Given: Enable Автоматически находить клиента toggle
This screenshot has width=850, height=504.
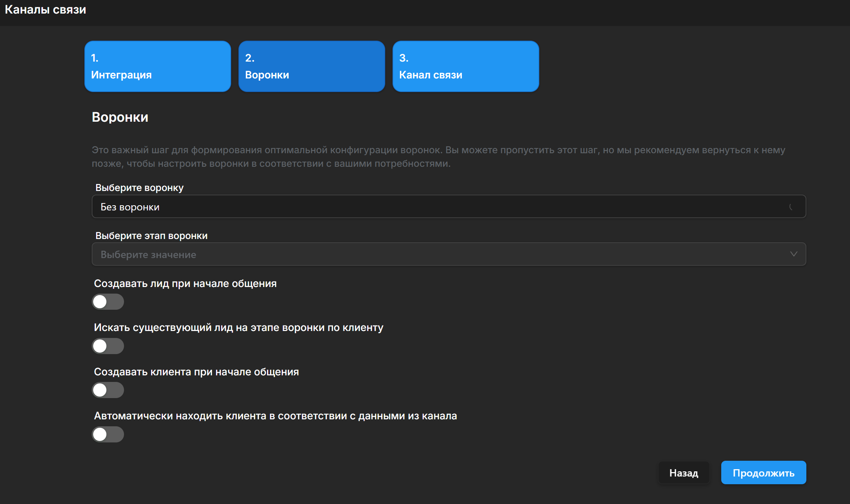Looking at the screenshot, I should [x=108, y=434].
